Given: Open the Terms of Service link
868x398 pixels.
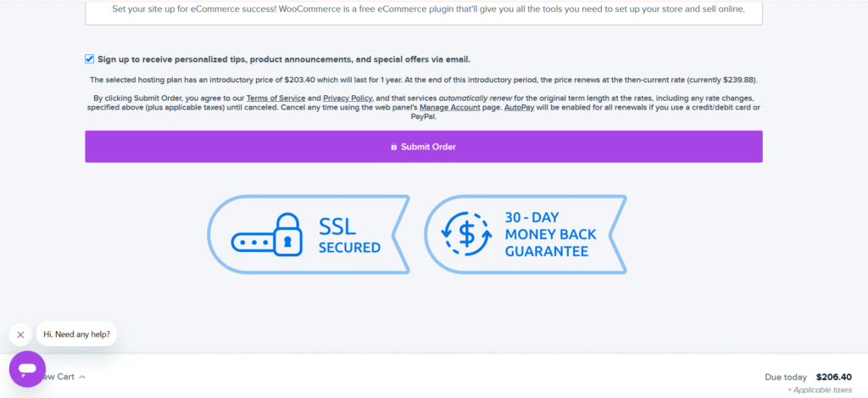Looking at the screenshot, I should (x=275, y=98).
